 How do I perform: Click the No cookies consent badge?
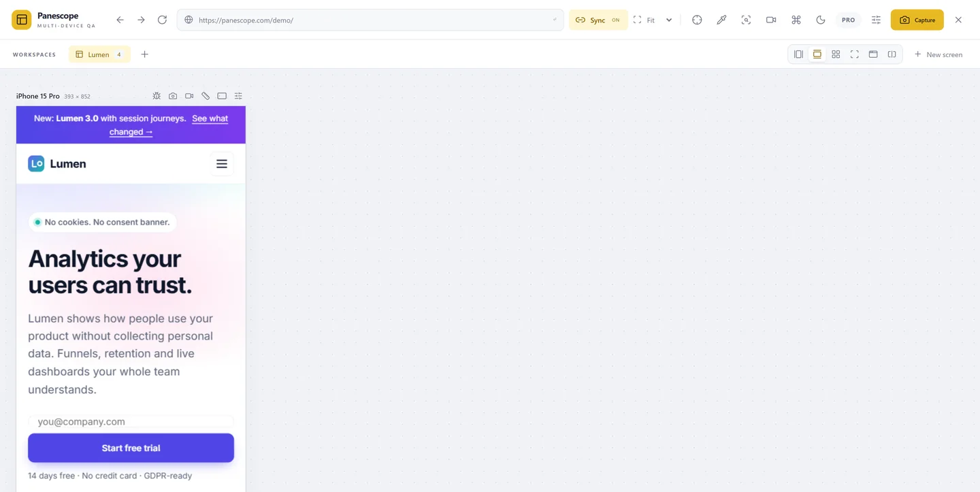pos(102,222)
